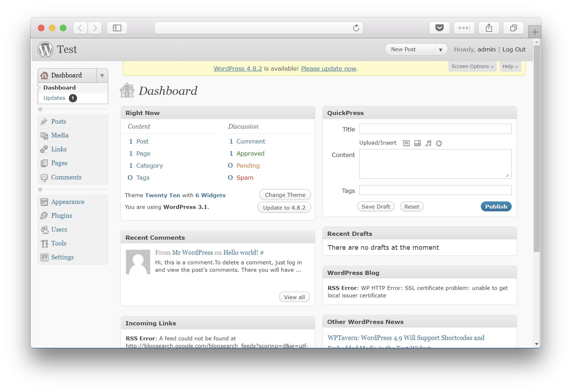
Task: Click the blue Publish button
Action: pos(496,207)
